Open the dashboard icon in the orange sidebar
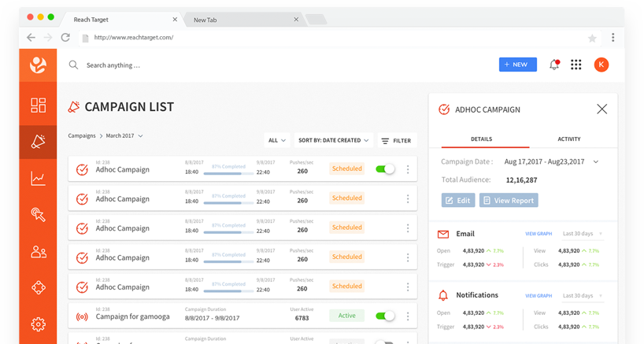644x344 pixels. [x=39, y=105]
